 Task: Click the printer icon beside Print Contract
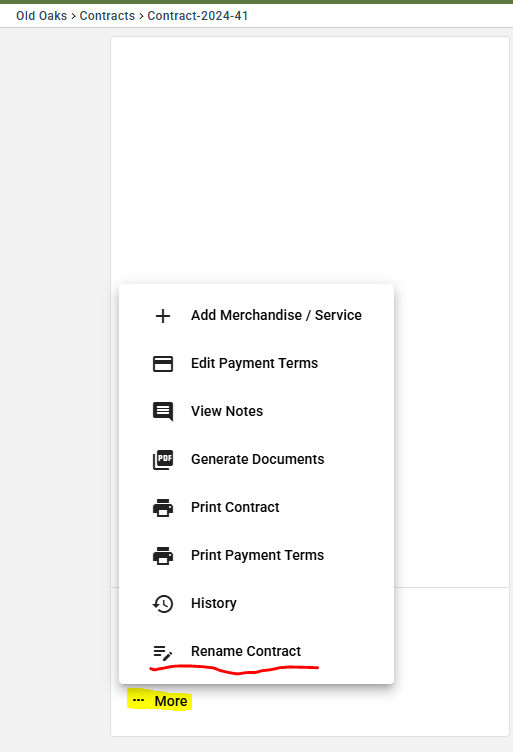point(163,507)
